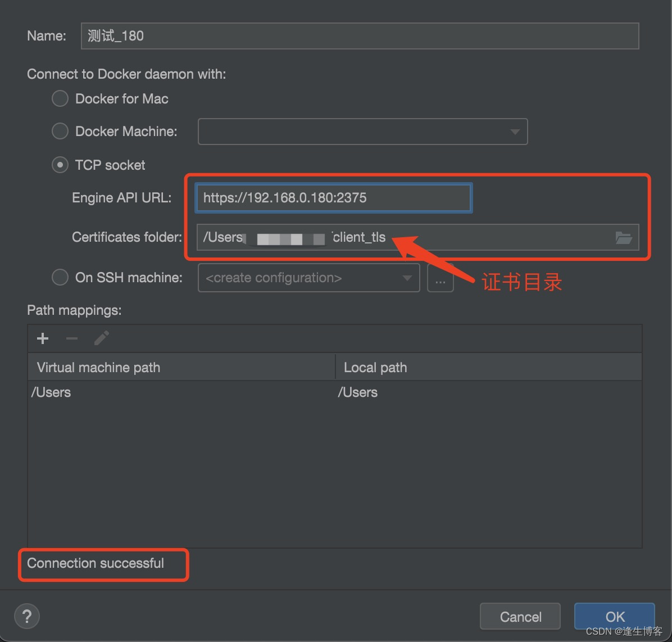The width and height of the screenshot is (672, 642).
Task: Click the Certificates folder path field
Action: point(393,237)
